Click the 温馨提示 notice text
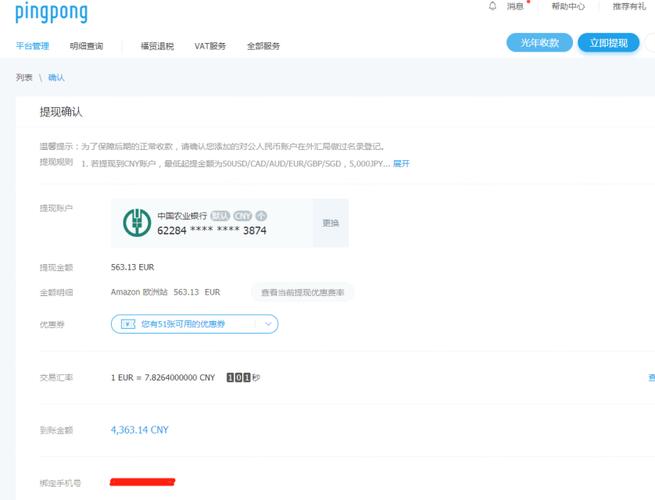655x500 pixels. [x=212, y=147]
